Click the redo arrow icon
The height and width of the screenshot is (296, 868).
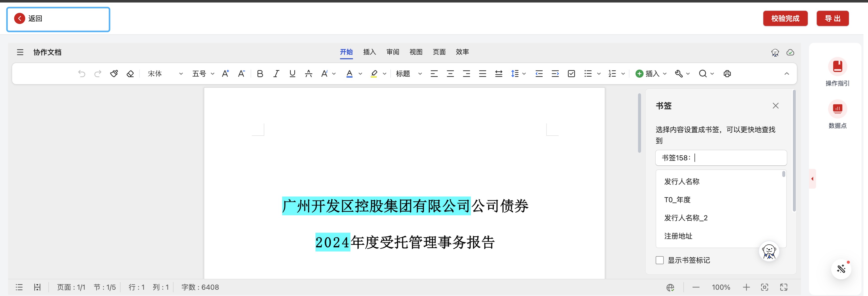coord(98,73)
